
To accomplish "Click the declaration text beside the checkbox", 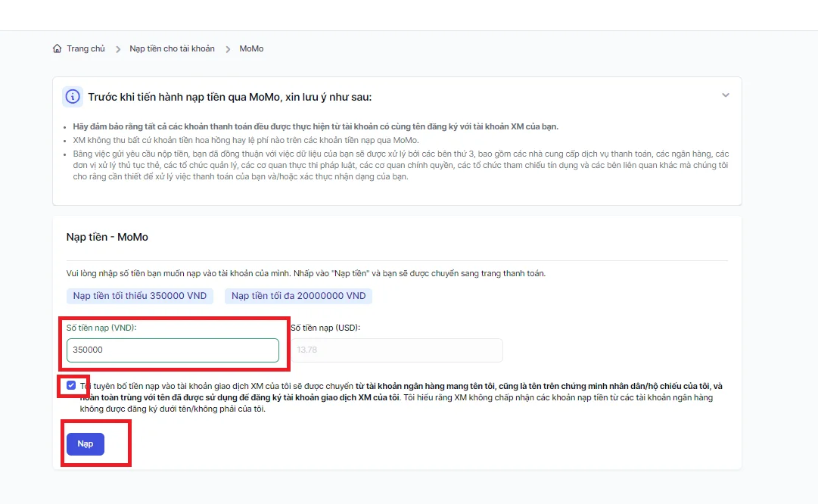I will coord(401,397).
